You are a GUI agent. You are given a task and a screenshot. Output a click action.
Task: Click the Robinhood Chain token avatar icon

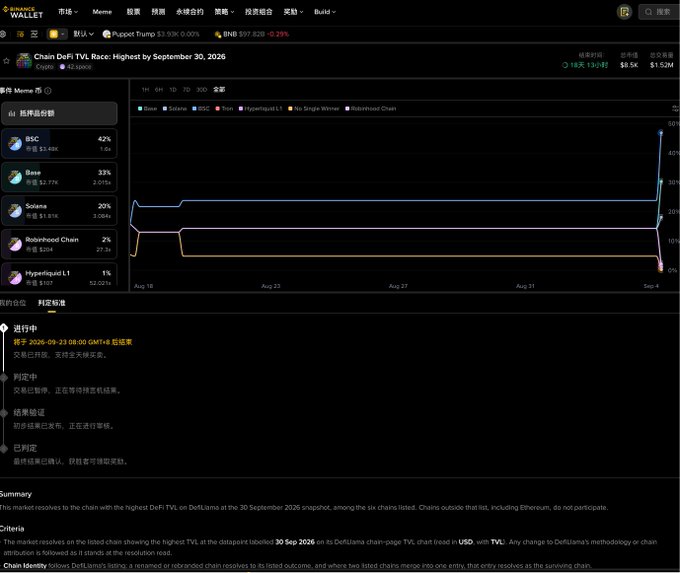pyautogui.click(x=15, y=244)
